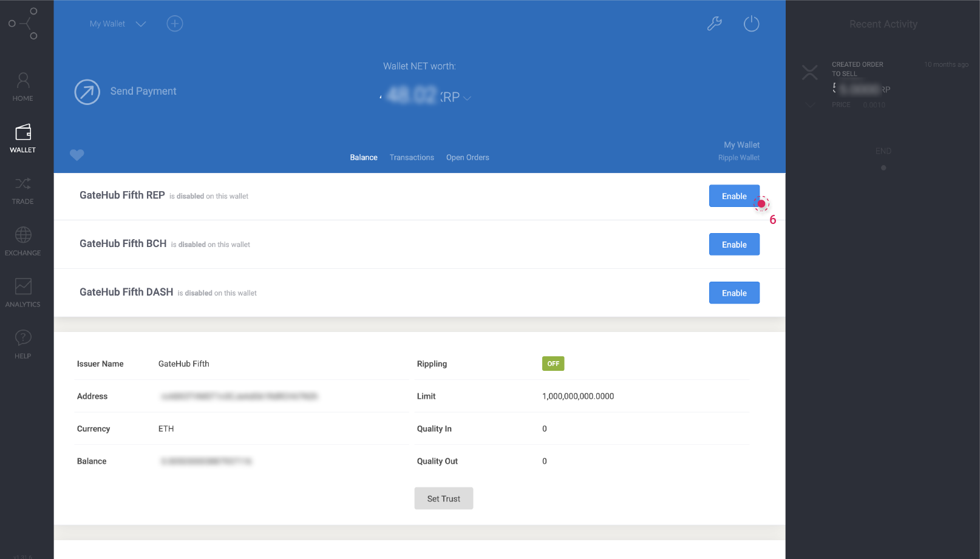Click the Issuer Name value GateHub Fifth
Screen dimensions: 980x559
[184, 364]
